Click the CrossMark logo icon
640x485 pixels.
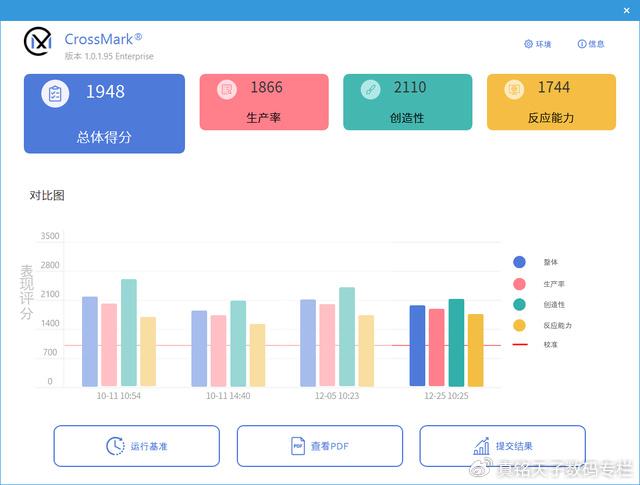[38, 42]
